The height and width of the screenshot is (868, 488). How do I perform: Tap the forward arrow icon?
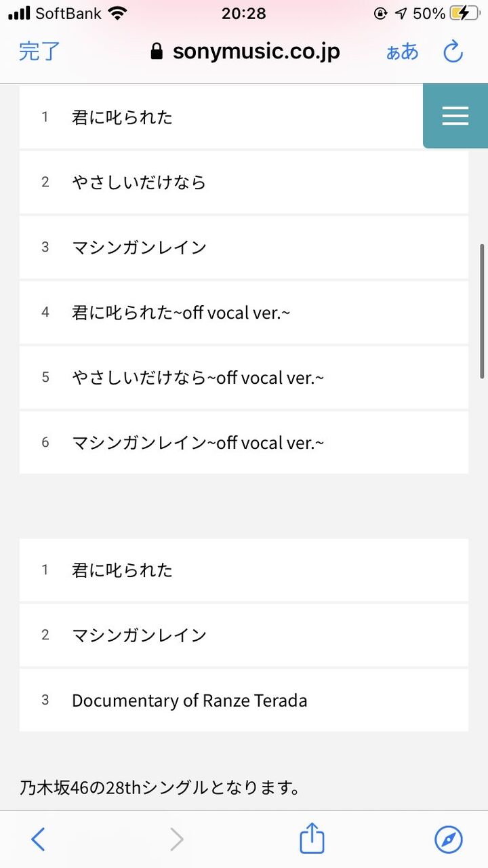point(176,840)
